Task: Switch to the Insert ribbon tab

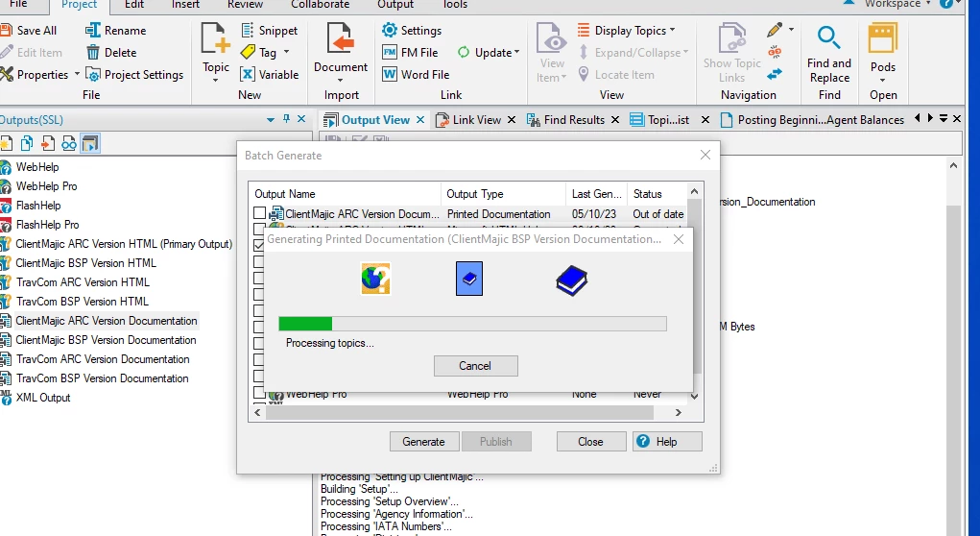Action: click(x=185, y=4)
